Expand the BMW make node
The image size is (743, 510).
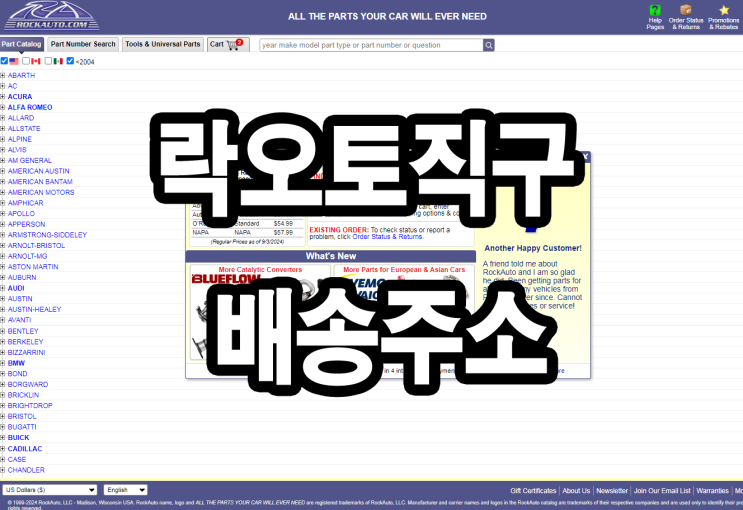(3, 363)
